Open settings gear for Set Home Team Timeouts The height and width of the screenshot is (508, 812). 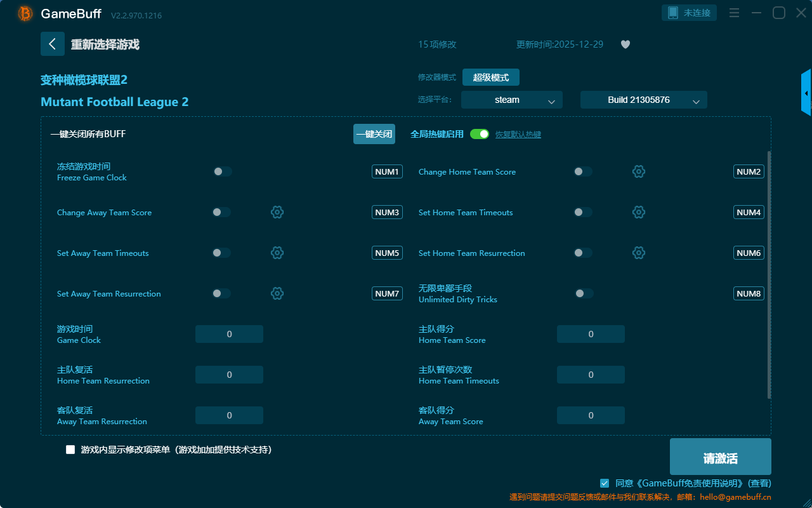coord(639,212)
